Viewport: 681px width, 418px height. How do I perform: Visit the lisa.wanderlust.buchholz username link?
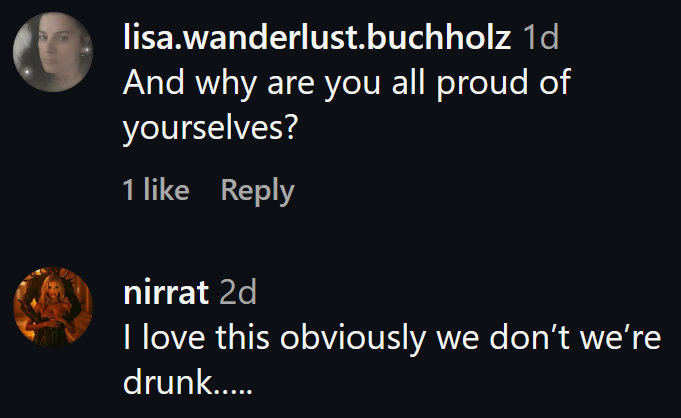317,38
